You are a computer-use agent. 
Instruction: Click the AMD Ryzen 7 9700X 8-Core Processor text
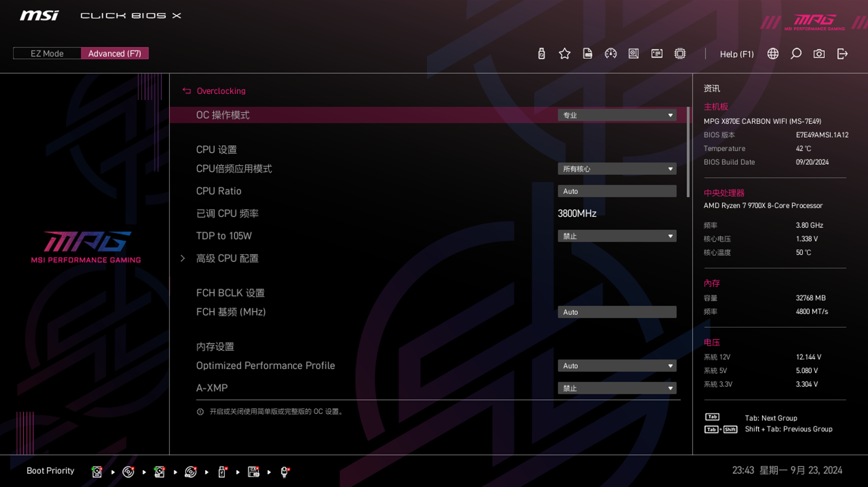[763, 206]
